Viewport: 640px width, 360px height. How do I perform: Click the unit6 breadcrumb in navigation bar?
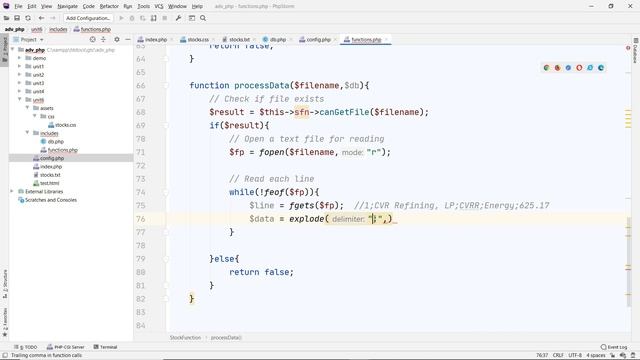click(37, 29)
